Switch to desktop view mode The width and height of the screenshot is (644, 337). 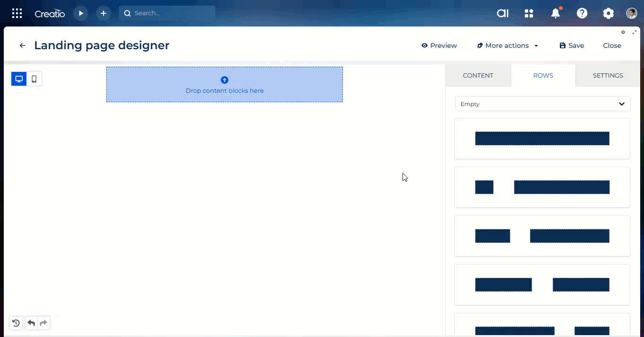coord(19,79)
